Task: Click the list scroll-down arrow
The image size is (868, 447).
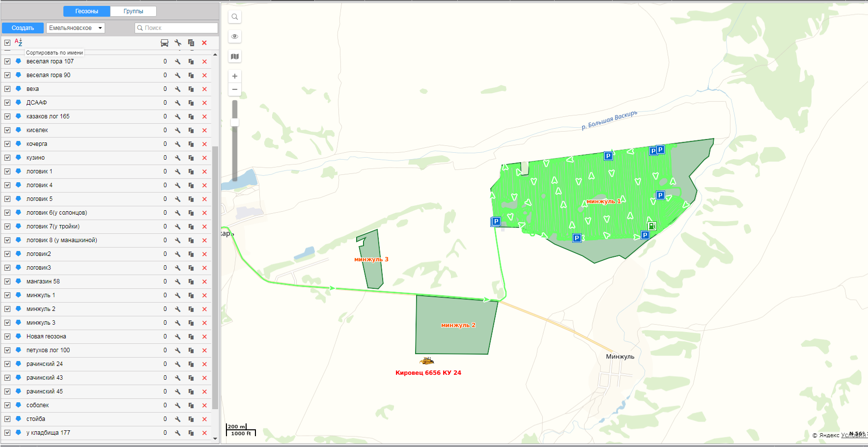Action: point(215,438)
